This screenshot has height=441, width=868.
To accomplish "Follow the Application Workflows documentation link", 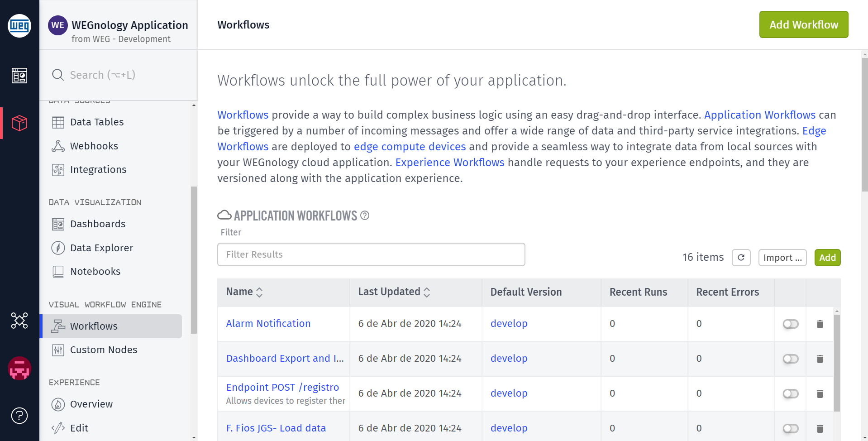I will 760,115.
